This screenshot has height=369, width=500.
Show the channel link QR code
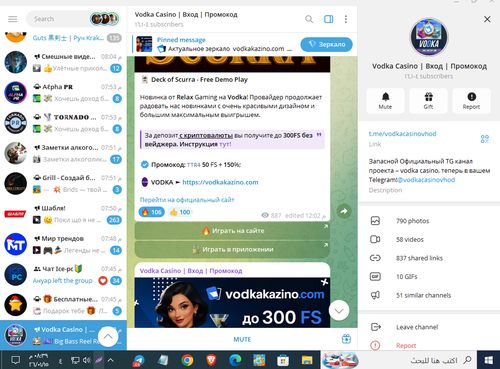485,139
